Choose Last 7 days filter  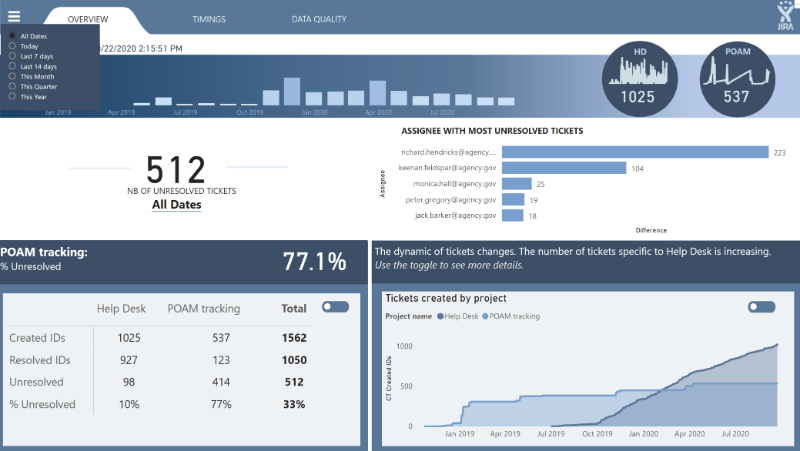click(x=12, y=56)
